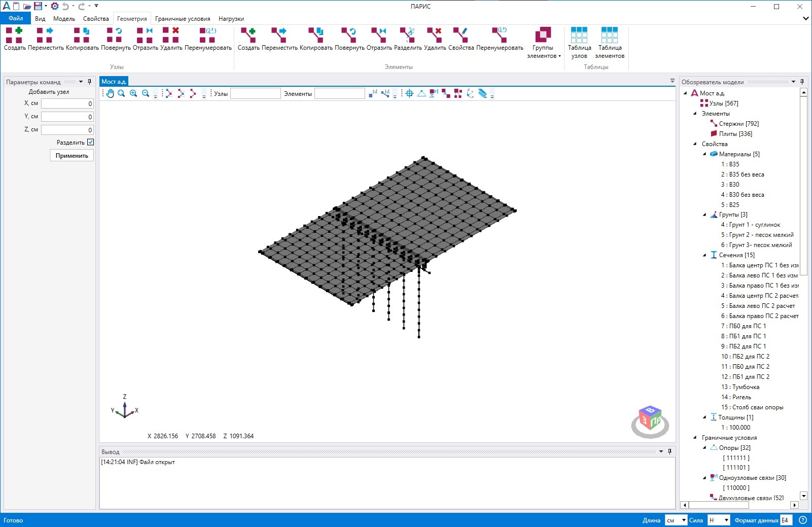The image size is (812, 527).
Task: Switch to Граничные условия ribbon tab
Action: pyautogui.click(x=183, y=19)
